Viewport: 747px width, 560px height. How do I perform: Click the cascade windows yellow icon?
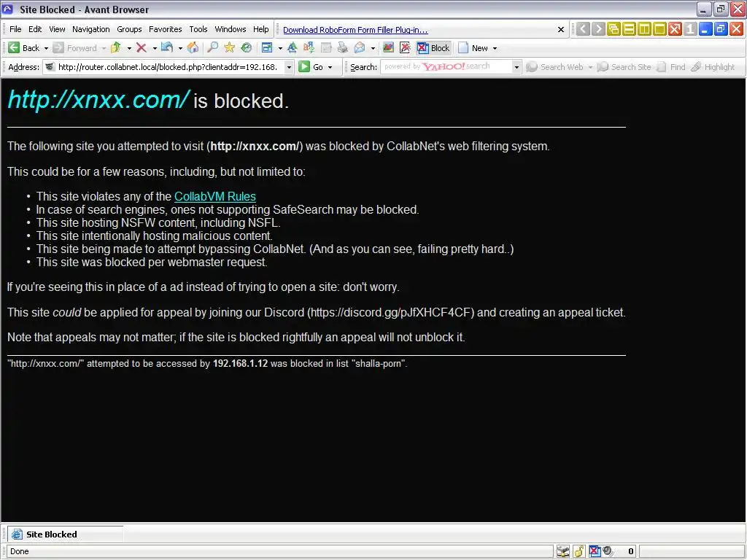point(614,29)
